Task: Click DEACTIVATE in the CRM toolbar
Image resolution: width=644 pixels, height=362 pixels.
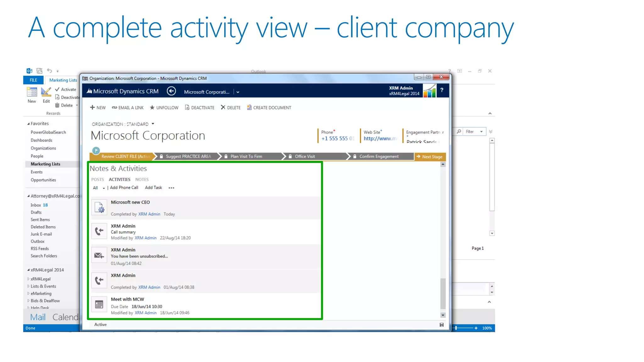Action: pyautogui.click(x=200, y=107)
